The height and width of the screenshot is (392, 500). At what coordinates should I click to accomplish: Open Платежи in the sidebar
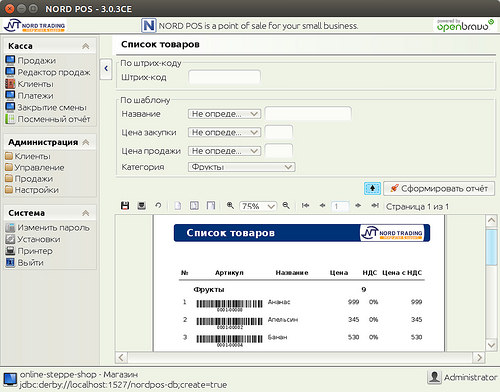click(x=30, y=95)
